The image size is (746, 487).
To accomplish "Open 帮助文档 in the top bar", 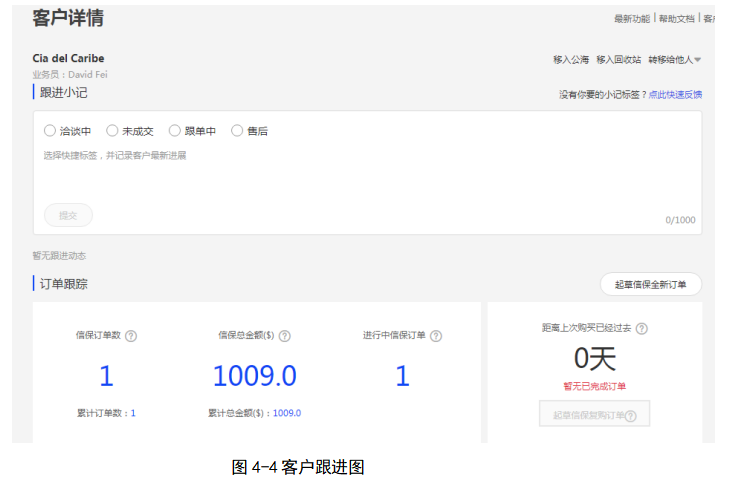I will click(677, 19).
